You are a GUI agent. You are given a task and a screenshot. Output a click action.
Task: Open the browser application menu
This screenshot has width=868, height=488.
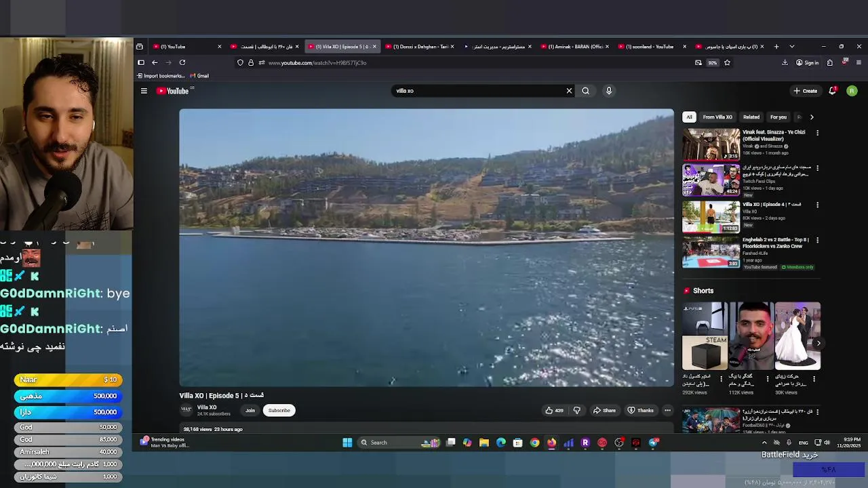coord(859,62)
